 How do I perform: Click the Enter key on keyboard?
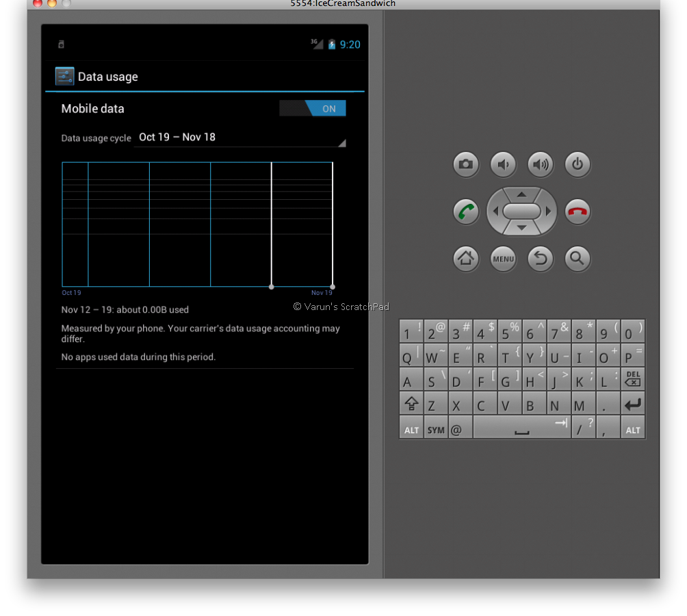[633, 404]
